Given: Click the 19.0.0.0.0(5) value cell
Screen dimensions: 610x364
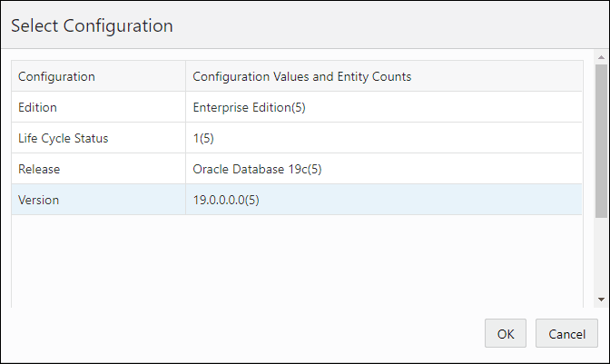Looking at the screenshot, I should click(x=226, y=200).
